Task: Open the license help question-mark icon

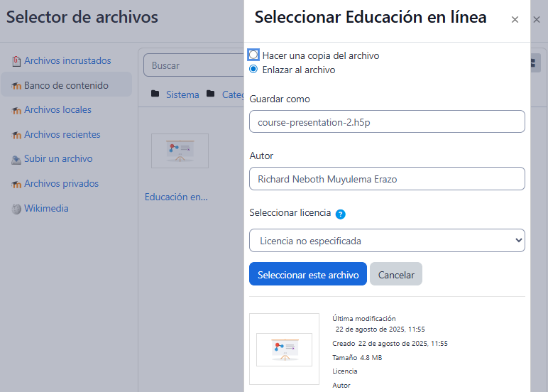Action: (341, 214)
